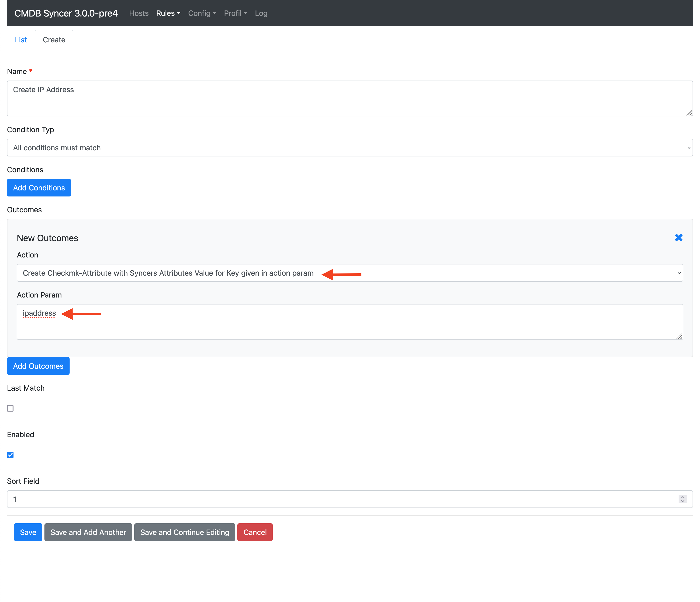Switch to the List tab
Viewport: 700px width, 602px height.
point(21,40)
